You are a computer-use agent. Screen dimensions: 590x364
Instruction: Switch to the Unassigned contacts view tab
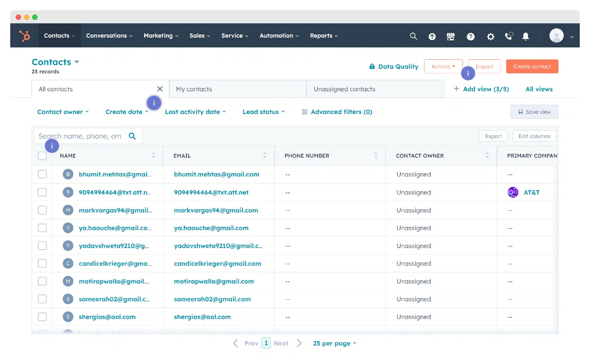click(344, 88)
